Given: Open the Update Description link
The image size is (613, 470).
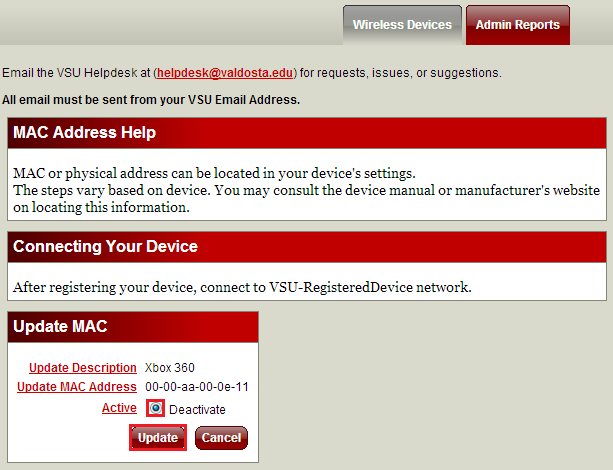Looking at the screenshot, I should click(x=82, y=368).
